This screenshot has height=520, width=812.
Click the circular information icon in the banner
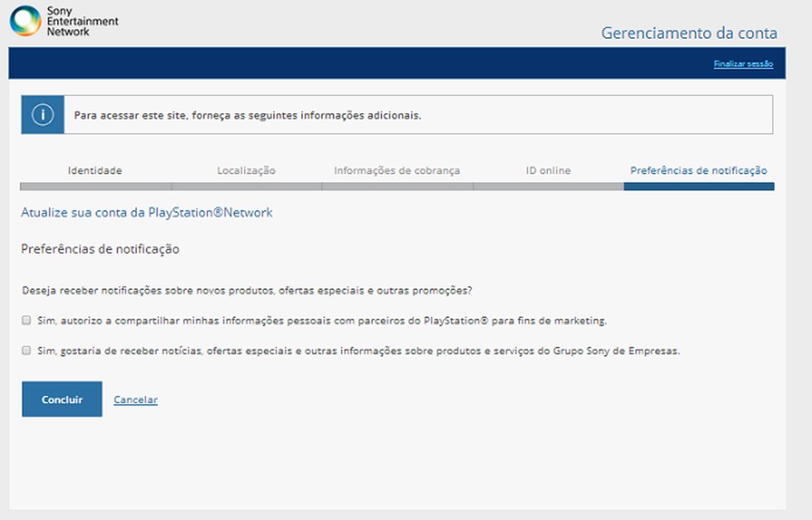(x=41, y=114)
